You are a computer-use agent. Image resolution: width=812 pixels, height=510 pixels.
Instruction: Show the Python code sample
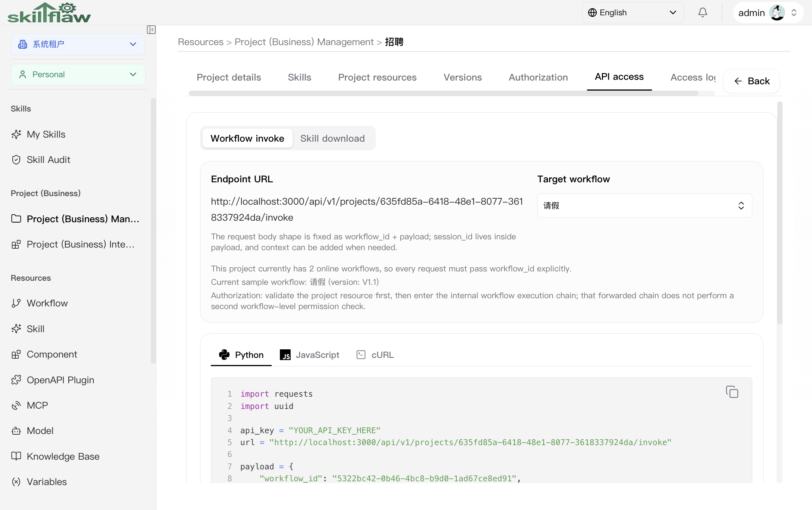(x=241, y=355)
